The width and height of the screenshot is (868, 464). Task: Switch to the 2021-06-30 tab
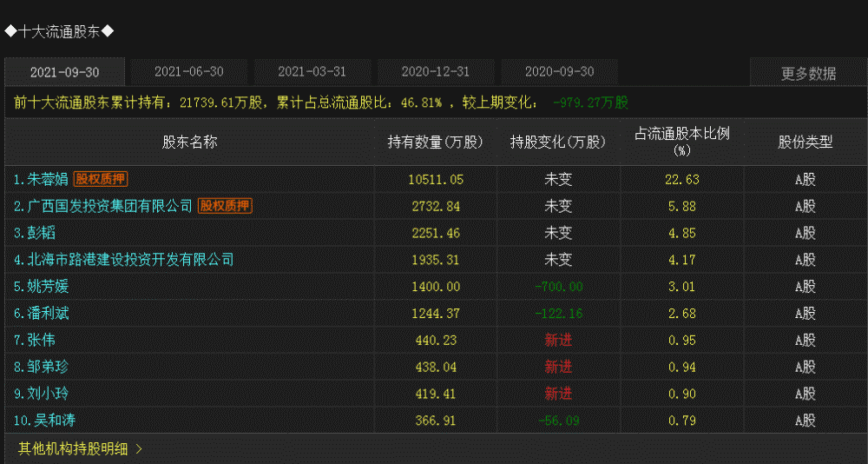pyautogui.click(x=188, y=72)
